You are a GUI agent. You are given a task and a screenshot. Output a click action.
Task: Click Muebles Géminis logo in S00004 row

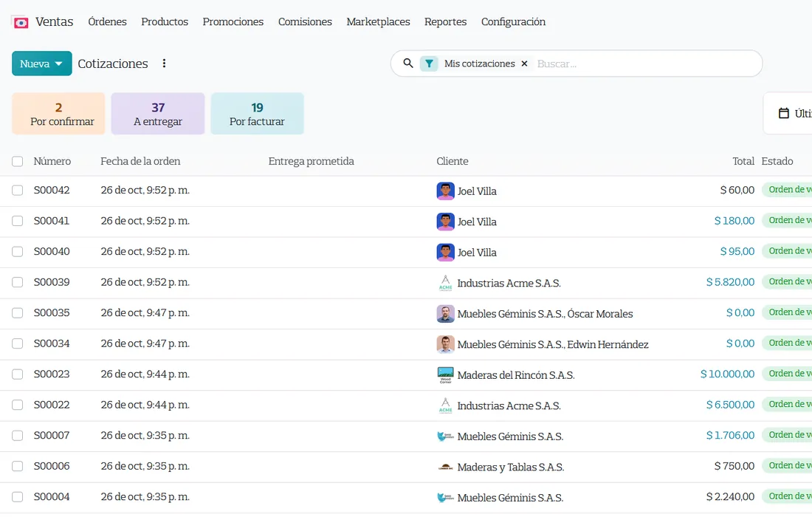(x=445, y=497)
